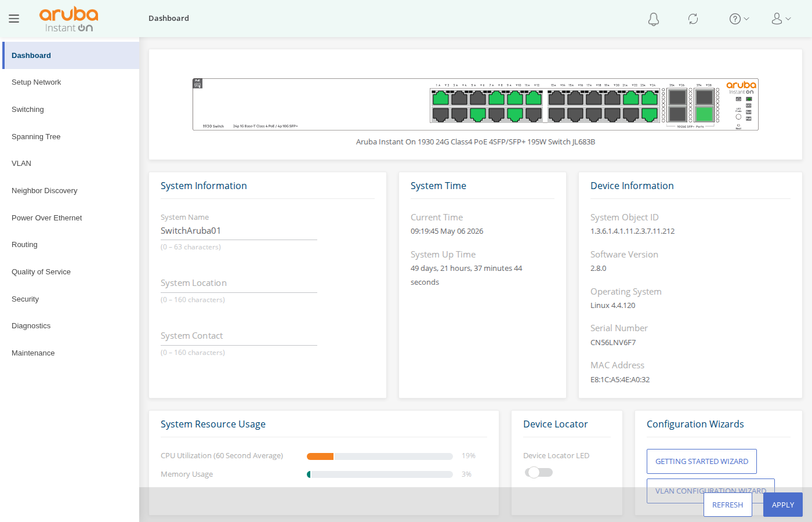The width and height of the screenshot is (812, 522).
Task: Open Quality of Service settings
Action: point(71,272)
